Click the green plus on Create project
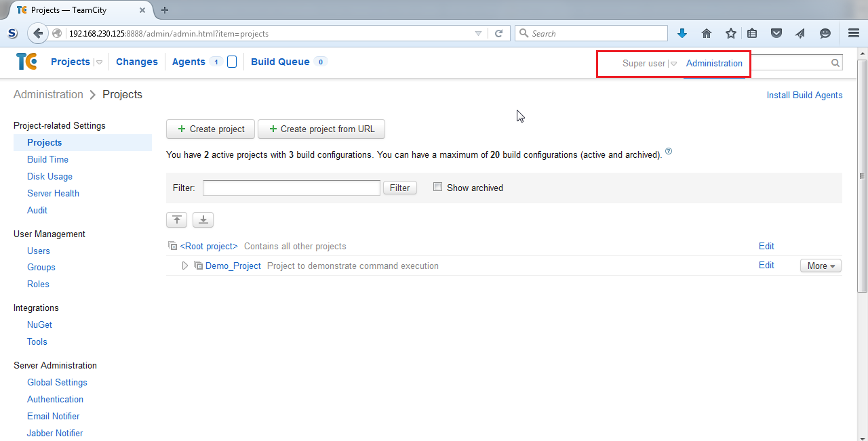The width and height of the screenshot is (868, 441). pyautogui.click(x=181, y=129)
